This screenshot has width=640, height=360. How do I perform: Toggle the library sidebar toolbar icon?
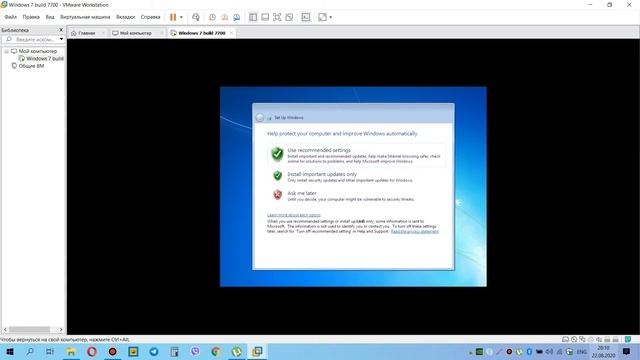point(253,17)
